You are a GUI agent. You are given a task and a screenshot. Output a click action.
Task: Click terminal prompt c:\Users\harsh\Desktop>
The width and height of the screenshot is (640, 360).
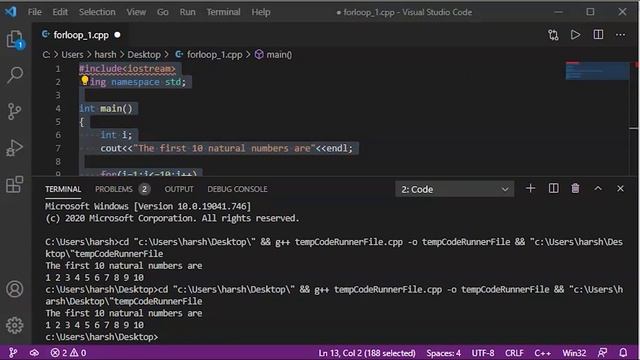point(102,337)
